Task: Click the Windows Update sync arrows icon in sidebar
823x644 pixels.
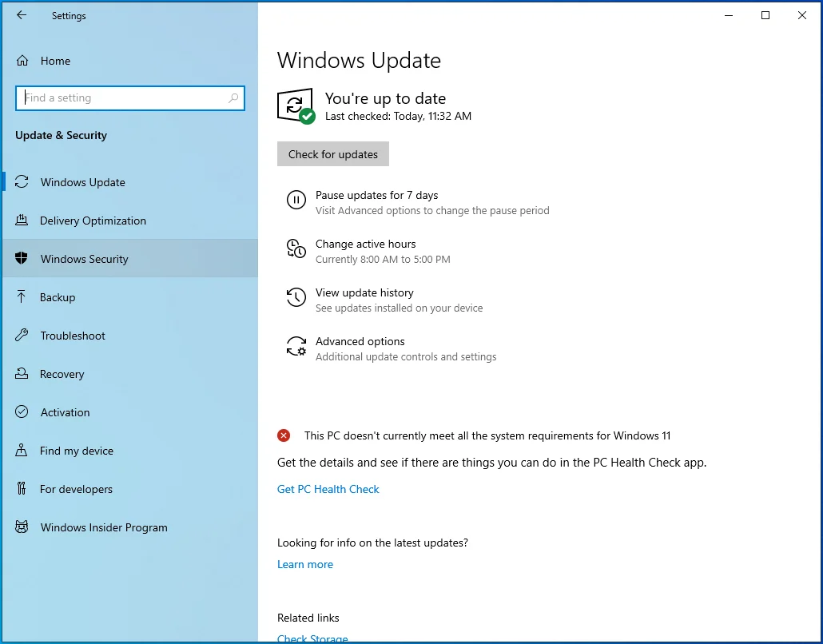Action: (x=22, y=182)
